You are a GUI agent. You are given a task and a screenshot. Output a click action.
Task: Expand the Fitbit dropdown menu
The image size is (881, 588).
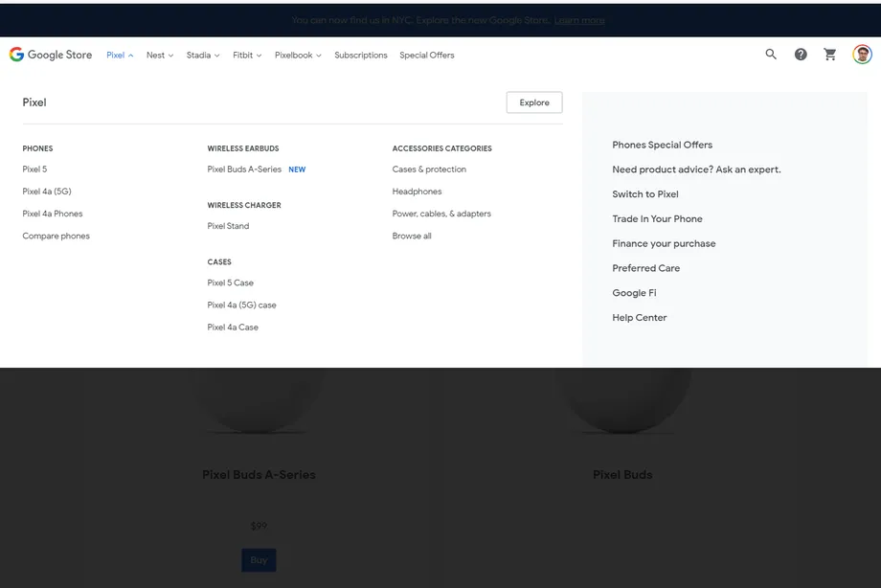(x=247, y=56)
